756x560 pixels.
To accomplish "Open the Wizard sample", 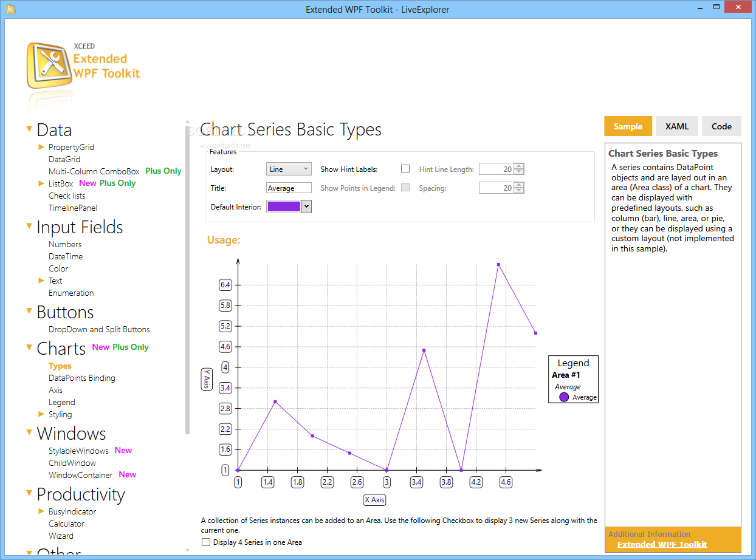I will 61,536.
